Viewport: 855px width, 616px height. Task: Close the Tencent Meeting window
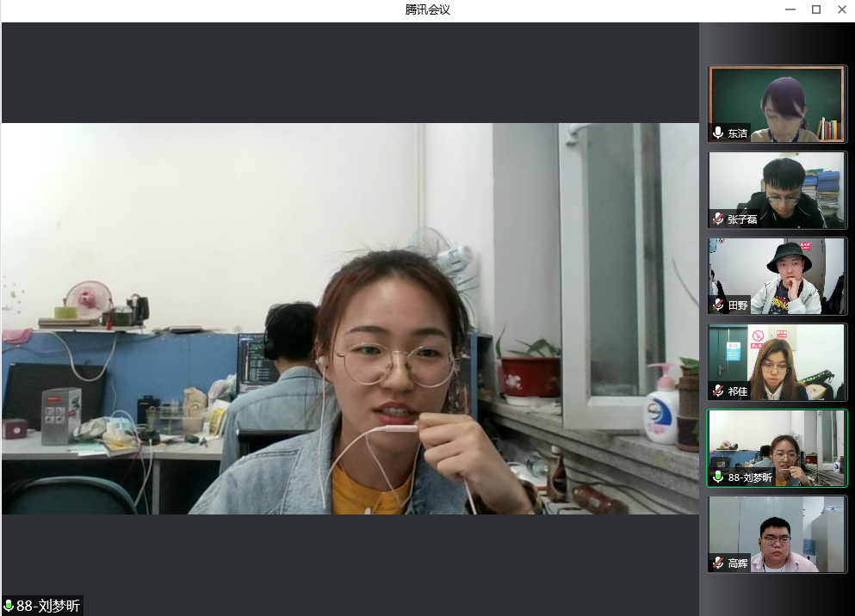click(841, 9)
